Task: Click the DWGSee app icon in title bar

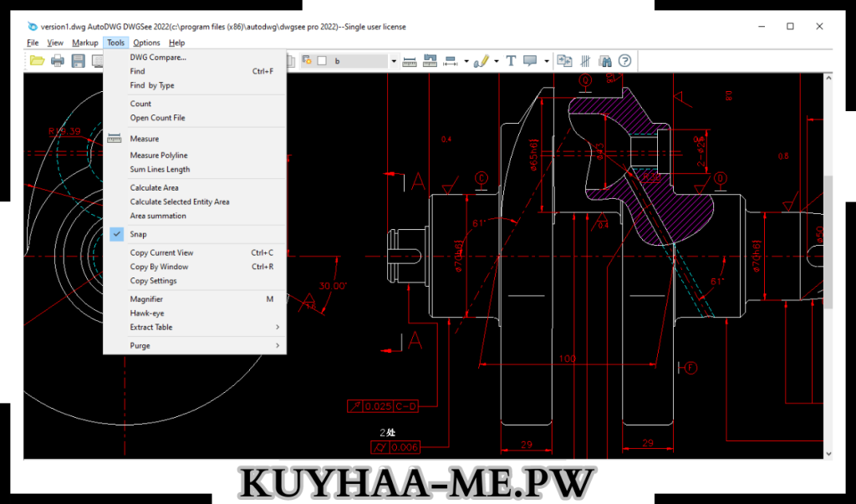Action: click(33, 26)
